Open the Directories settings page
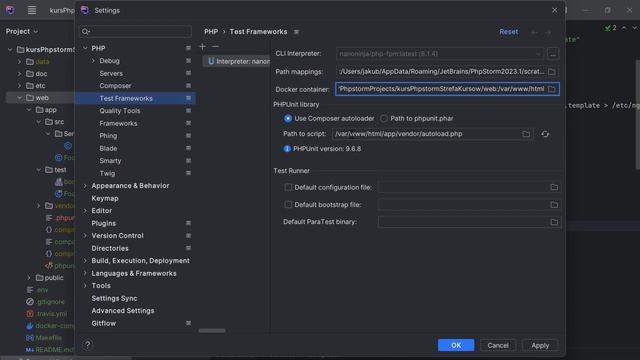This screenshot has height=360, width=640. click(x=110, y=248)
